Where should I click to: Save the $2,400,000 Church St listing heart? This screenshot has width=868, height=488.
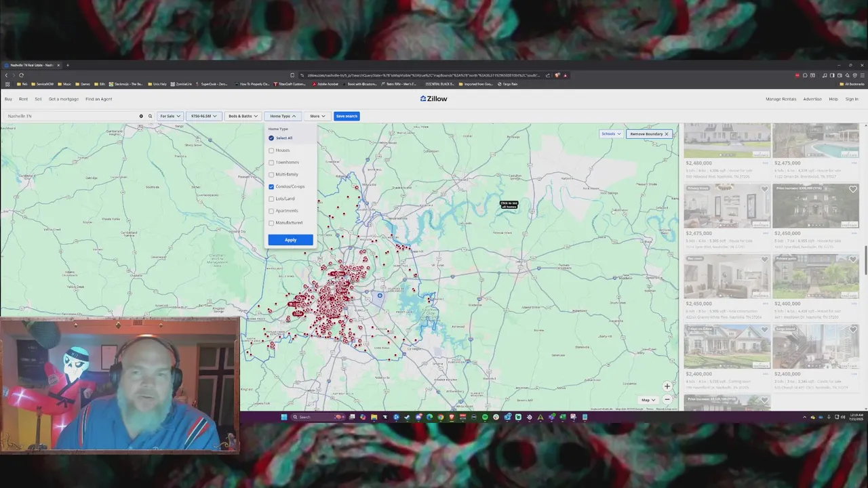(853, 330)
